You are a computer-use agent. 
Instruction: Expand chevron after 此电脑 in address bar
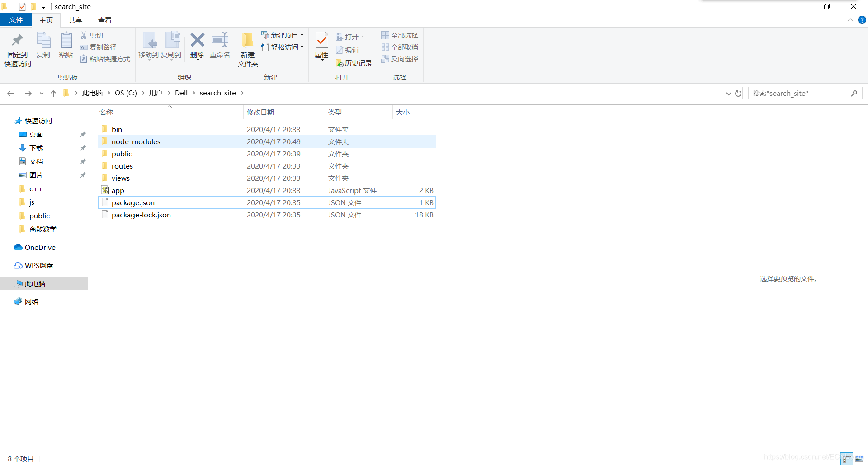[x=108, y=93]
